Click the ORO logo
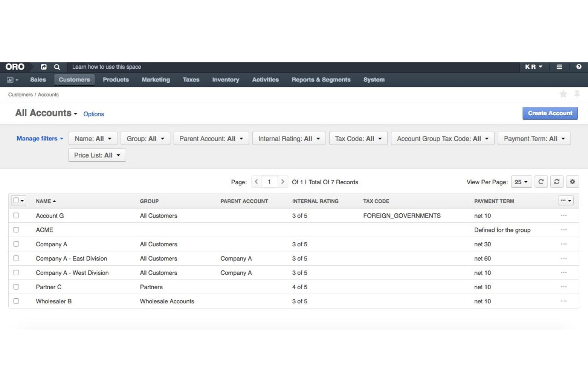This screenshot has height=392, width=588. [x=15, y=67]
